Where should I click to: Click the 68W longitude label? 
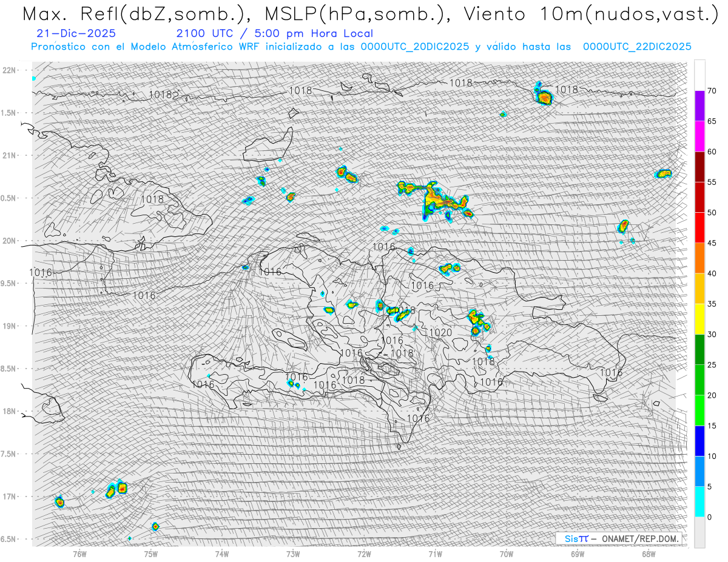point(649,554)
